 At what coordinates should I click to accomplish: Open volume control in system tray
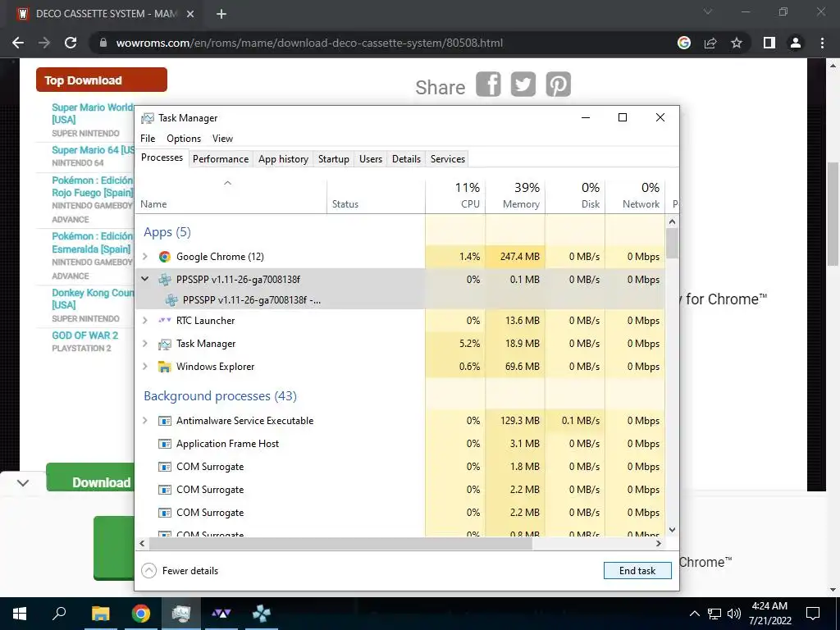[734, 614]
